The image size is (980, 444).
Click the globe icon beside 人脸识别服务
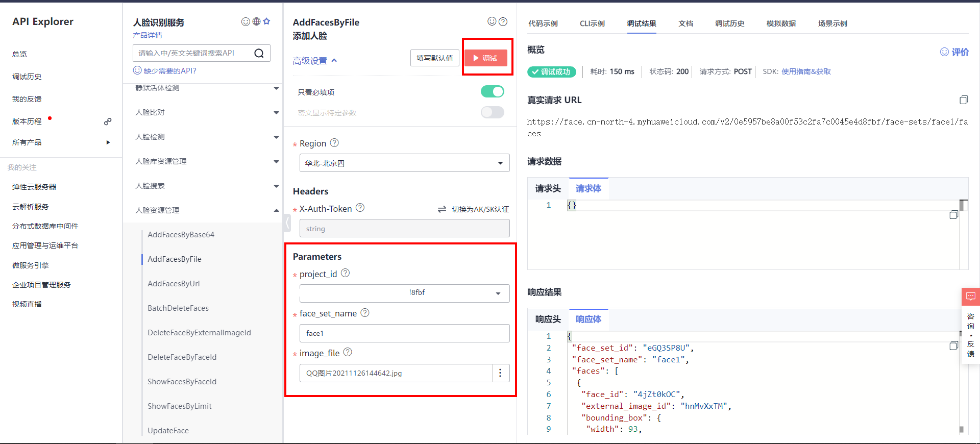coord(256,21)
